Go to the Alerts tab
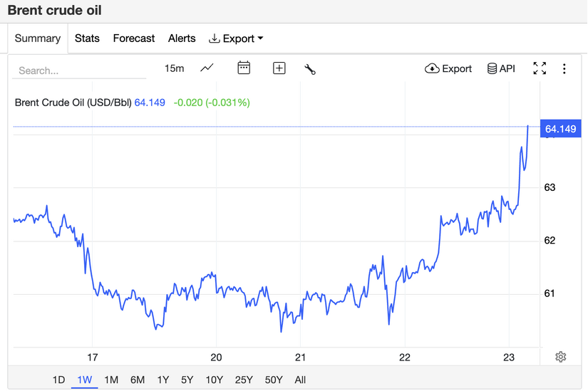Screen dimensions: 588x391 click(x=182, y=38)
